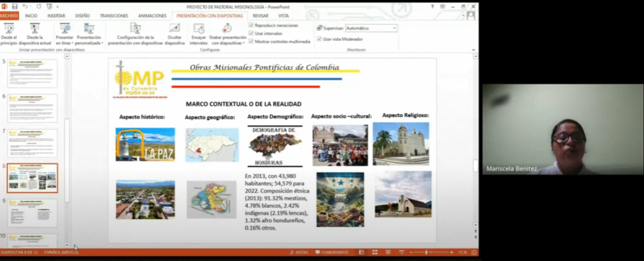
Task: Open Configuración de la presentación con diapositivas
Action: tap(135, 29)
